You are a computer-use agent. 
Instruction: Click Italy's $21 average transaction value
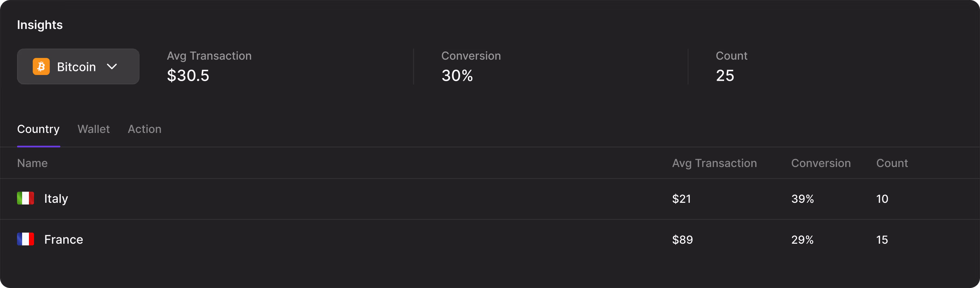(x=681, y=199)
